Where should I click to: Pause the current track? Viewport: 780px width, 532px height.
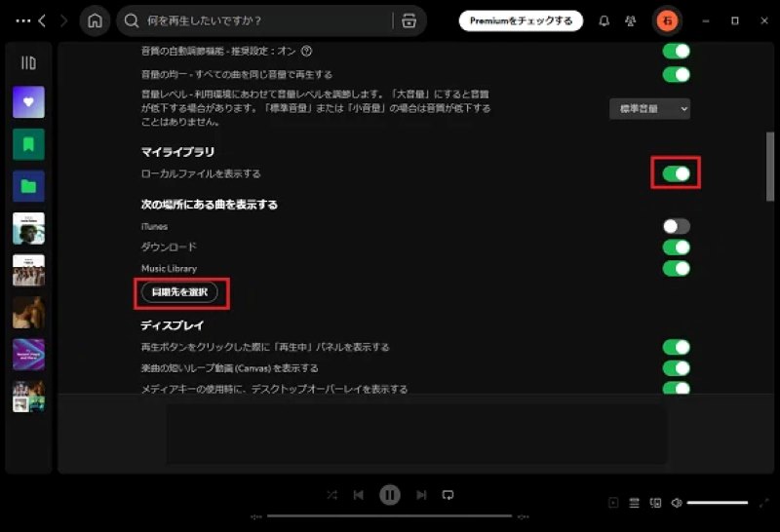point(389,495)
